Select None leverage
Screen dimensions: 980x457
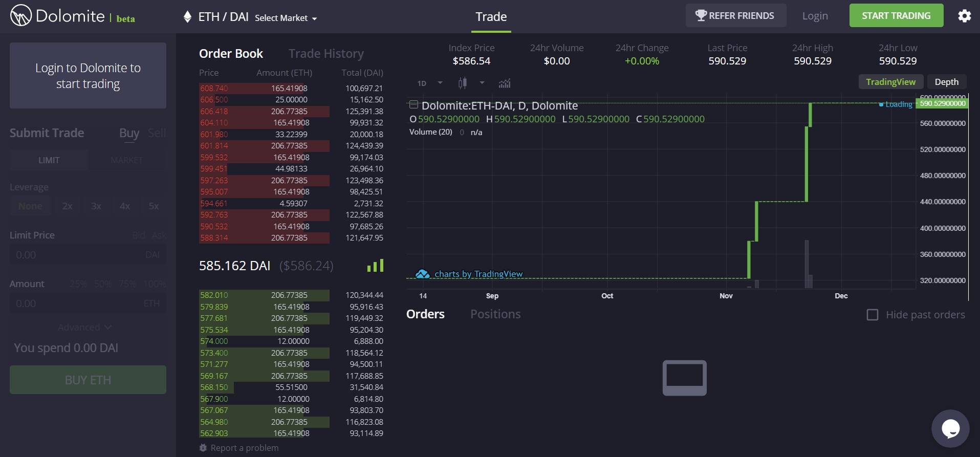pyautogui.click(x=30, y=206)
